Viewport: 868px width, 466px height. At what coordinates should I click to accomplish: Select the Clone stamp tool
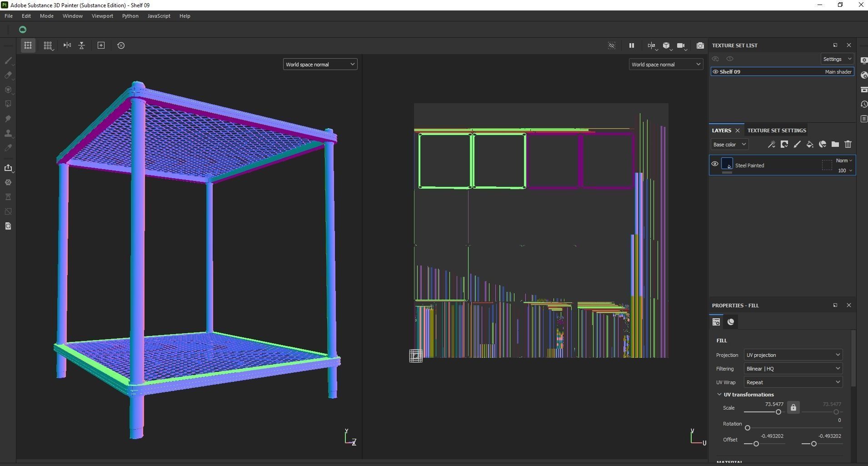click(8, 133)
